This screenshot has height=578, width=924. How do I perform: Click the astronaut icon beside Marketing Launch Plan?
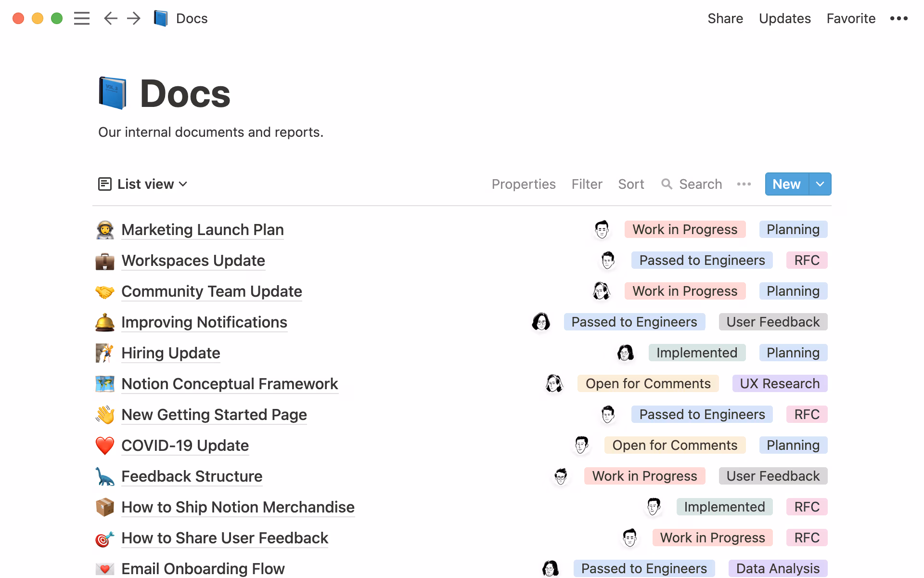coord(105,230)
